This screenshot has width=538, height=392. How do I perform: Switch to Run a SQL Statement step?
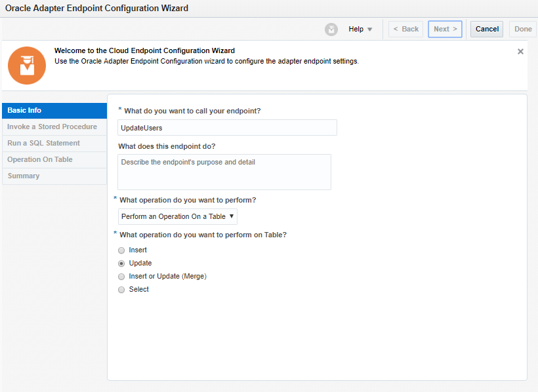pos(54,144)
